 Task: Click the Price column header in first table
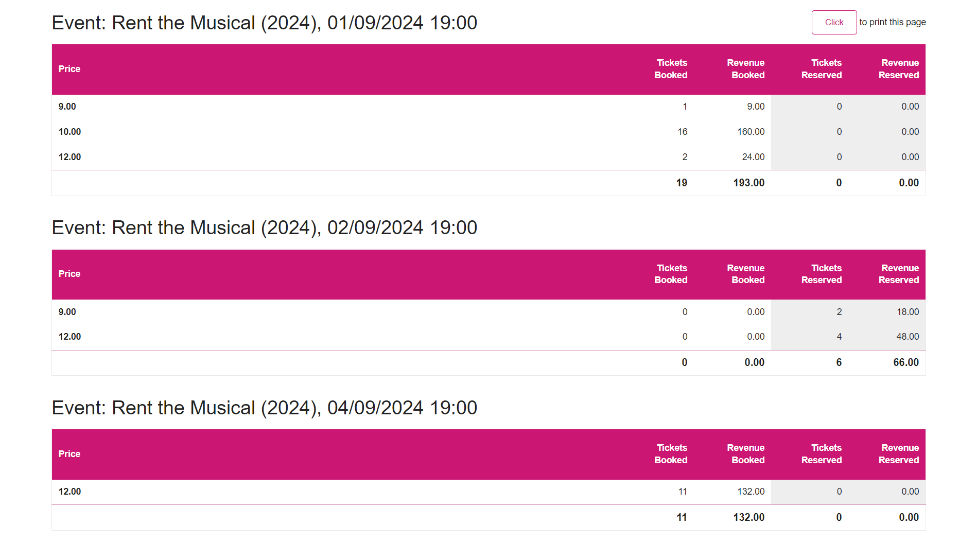pyautogui.click(x=69, y=68)
